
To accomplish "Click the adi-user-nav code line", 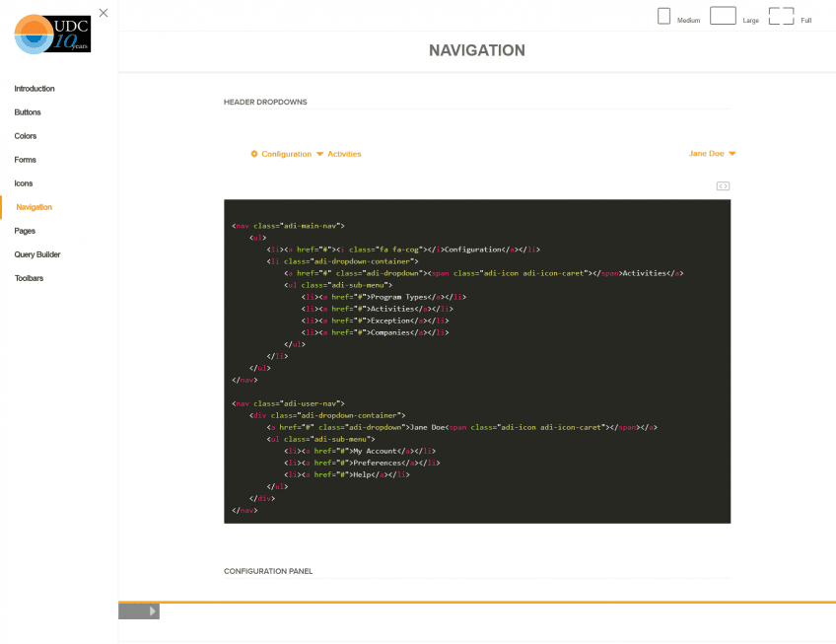I will pos(289,403).
